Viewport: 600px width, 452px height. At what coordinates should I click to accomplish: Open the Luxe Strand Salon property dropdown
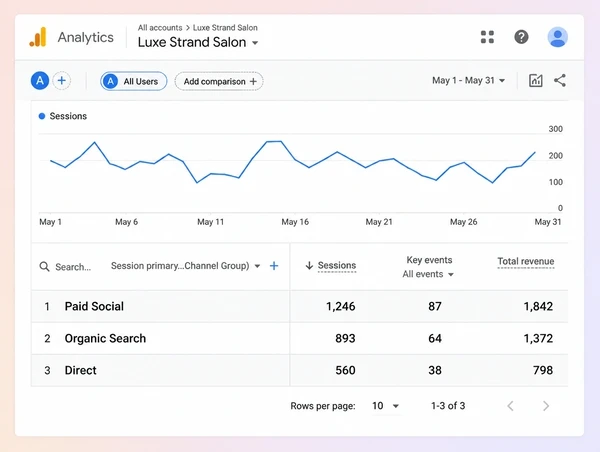coord(198,42)
